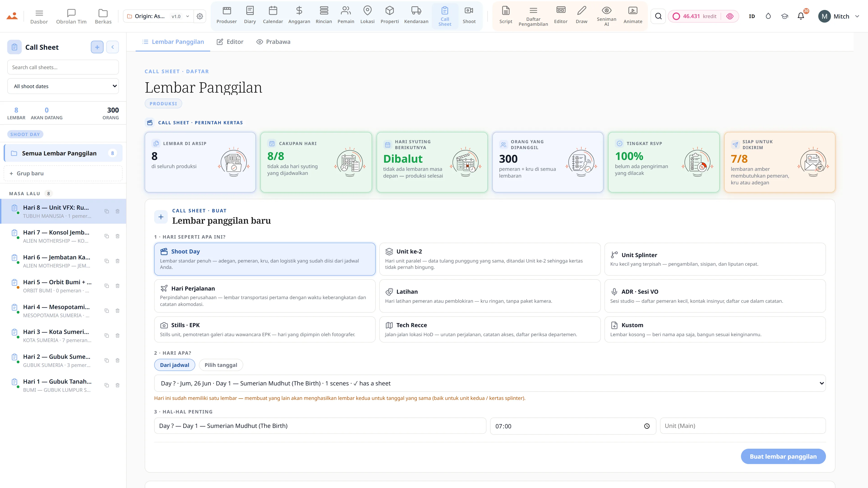Delete the Hari 7 call sheet
This screenshot has width=868, height=488.
[118, 236]
